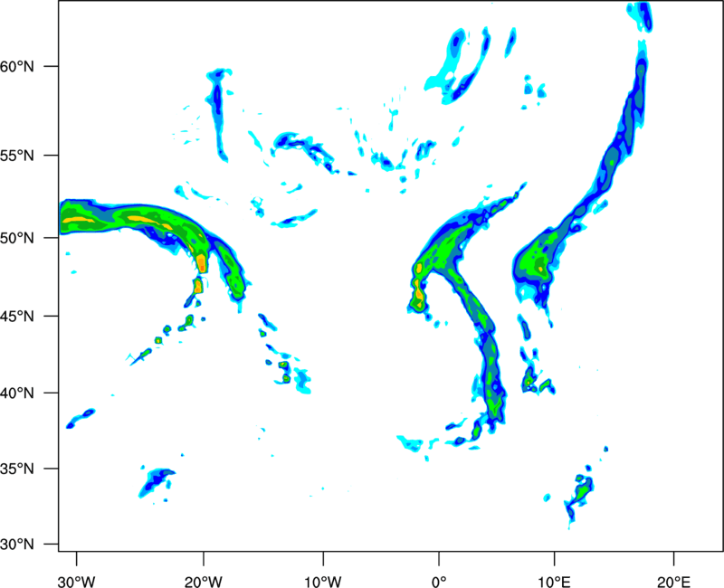Click the 55°N latitude label
Screen dimensions: 724x588
17,156
